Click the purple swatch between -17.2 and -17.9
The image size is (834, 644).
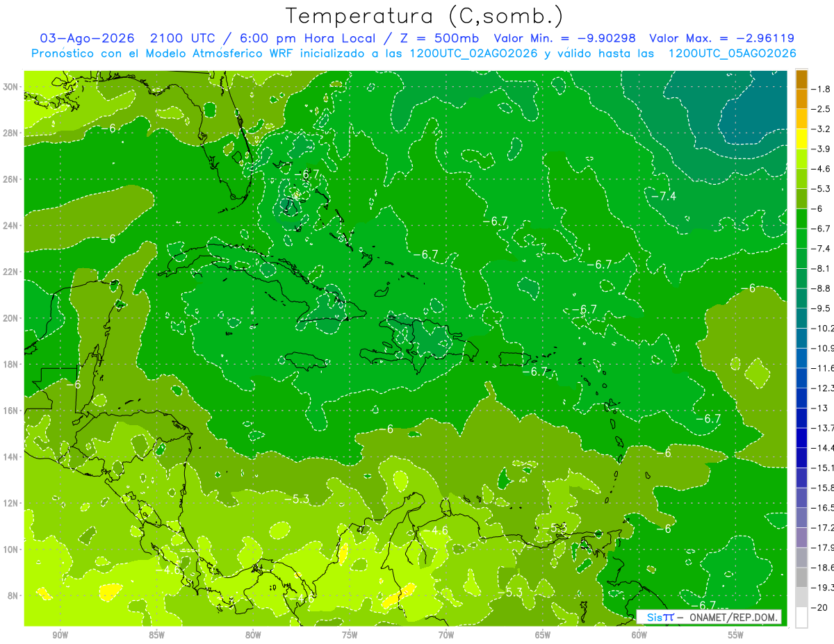801,538
